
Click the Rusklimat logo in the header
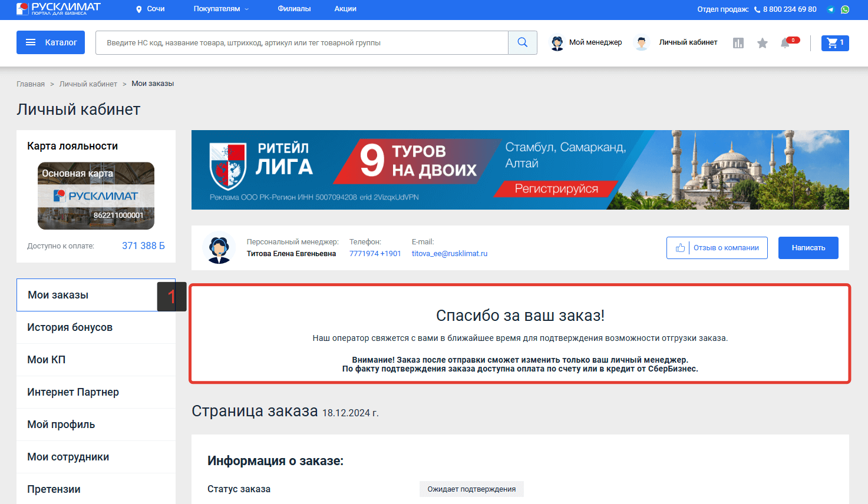click(x=58, y=9)
